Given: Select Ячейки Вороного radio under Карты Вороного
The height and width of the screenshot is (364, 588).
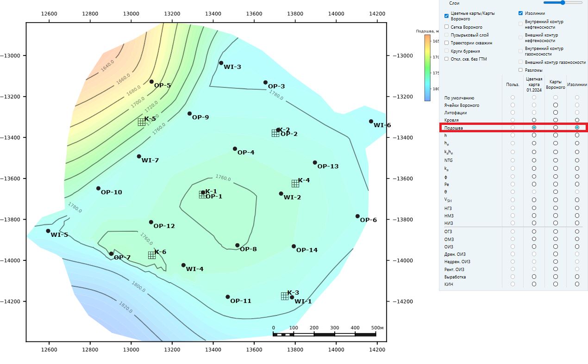Looking at the screenshot, I should click(556, 105).
